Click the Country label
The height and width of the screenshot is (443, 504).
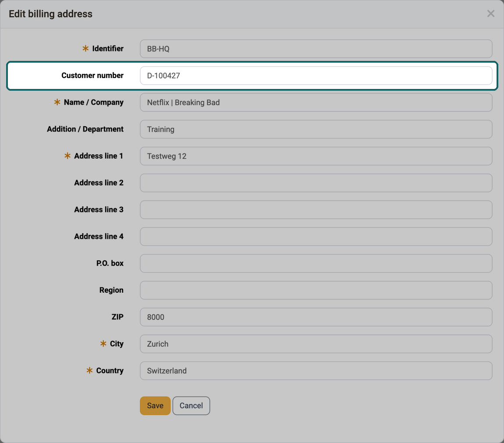(110, 370)
